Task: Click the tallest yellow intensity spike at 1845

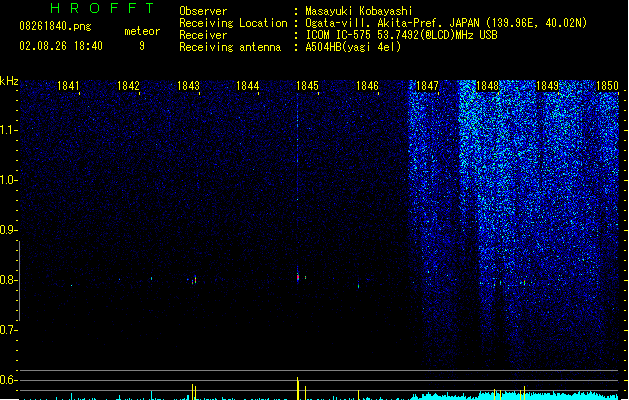Action: click(298, 388)
